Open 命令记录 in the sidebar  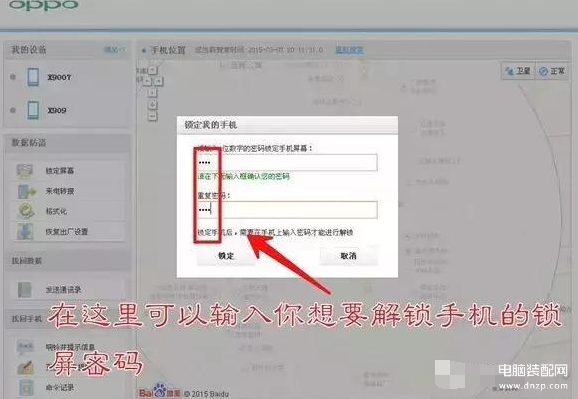68,388
